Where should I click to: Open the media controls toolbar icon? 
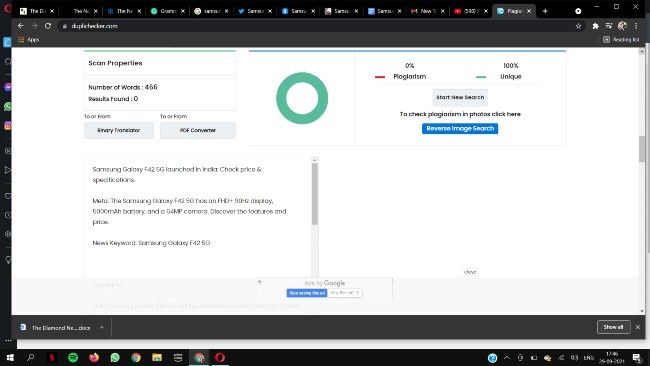tap(609, 26)
